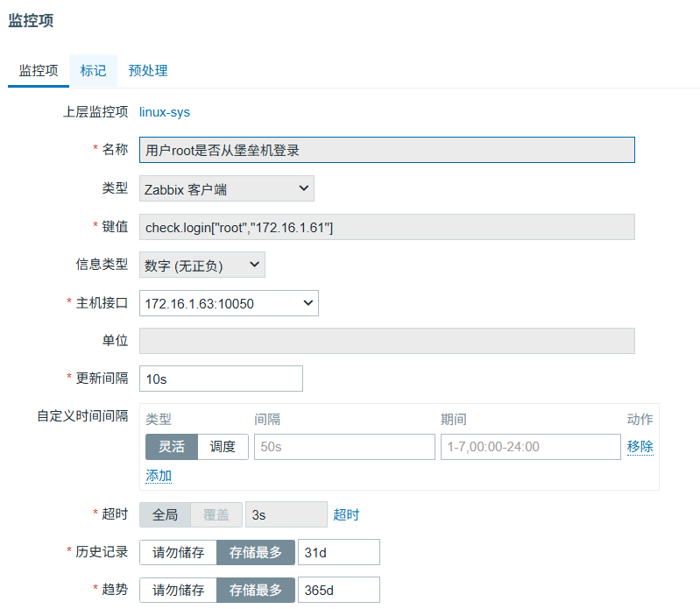Expand the 信息类型 dropdown
700x609 pixels.
202,265
